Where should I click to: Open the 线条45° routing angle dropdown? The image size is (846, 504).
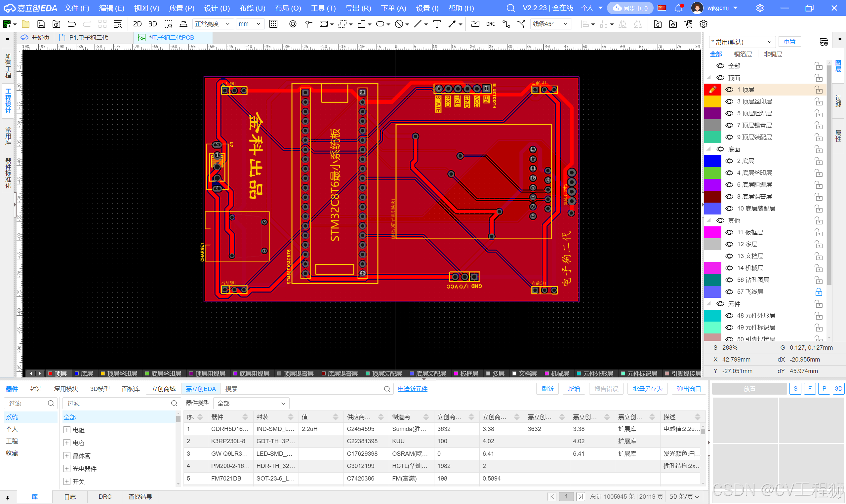pyautogui.click(x=550, y=24)
